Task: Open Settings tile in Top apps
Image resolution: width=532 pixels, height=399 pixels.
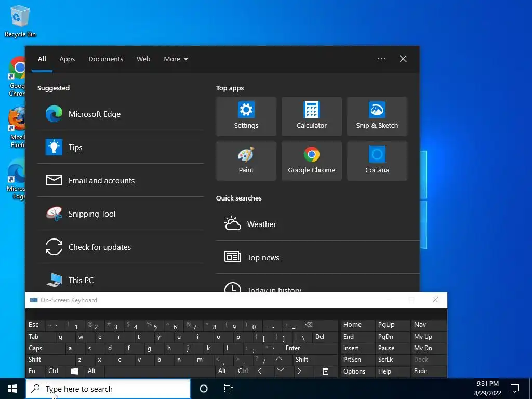Action: point(246,116)
